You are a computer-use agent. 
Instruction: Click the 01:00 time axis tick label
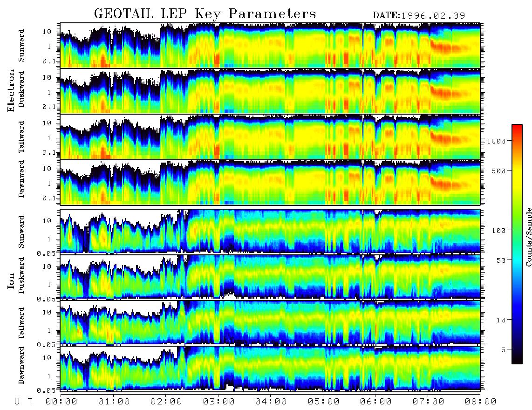tap(114, 402)
